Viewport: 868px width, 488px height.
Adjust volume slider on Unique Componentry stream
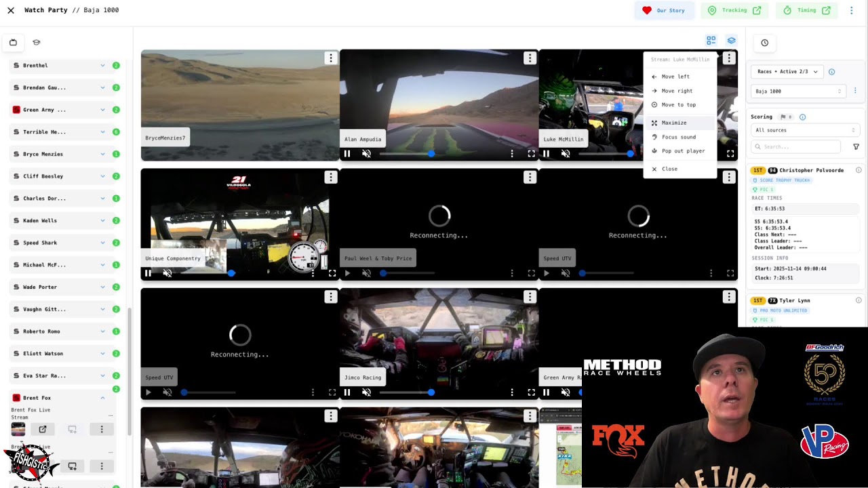point(208,273)
